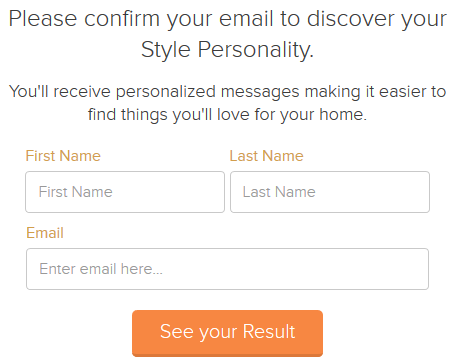Click the orange Last Name label
This screenshot has height=364, width=462.
[x=266, y=156]
